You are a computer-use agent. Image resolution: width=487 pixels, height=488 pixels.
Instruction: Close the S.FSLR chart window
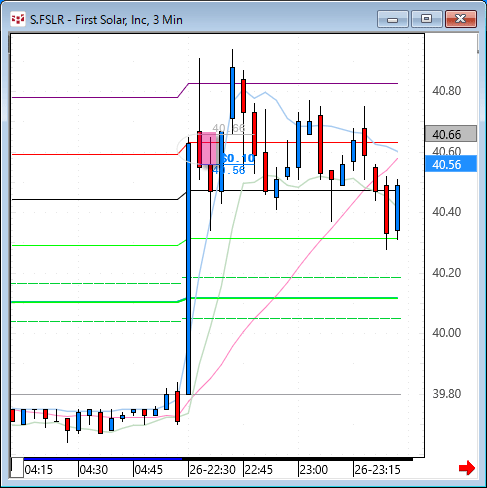tap(461, 19)
